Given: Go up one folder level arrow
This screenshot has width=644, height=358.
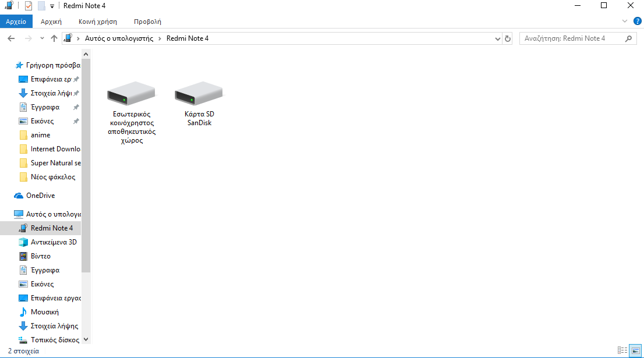Looking at the screenshot, I should 54,38.
